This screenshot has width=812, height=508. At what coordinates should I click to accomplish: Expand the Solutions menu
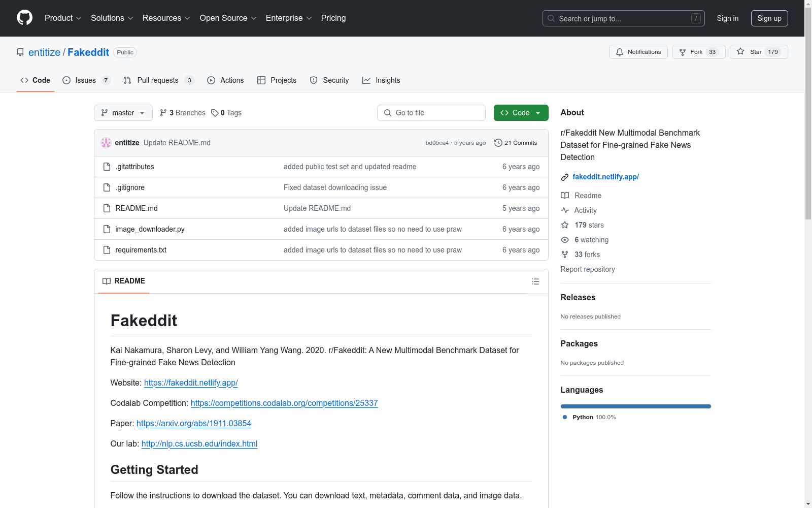click(112, 18)
